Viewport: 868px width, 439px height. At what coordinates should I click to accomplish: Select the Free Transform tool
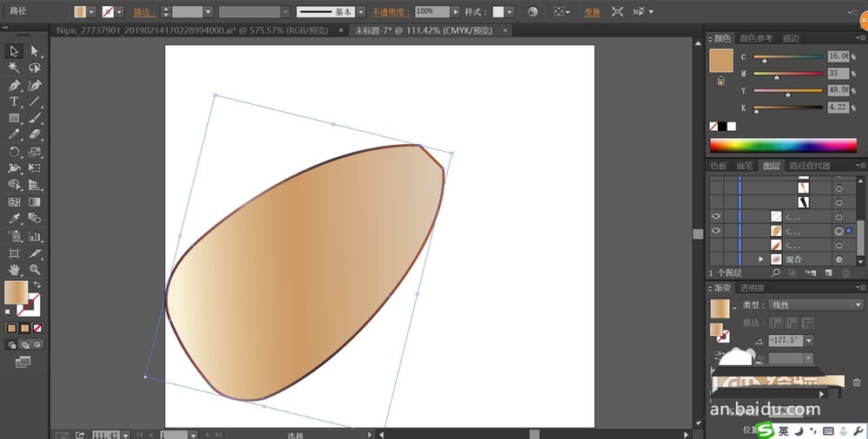[35, 168]
